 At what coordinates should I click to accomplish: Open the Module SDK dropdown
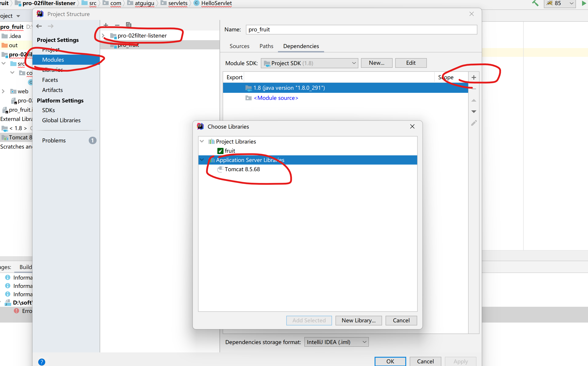click(x=309, y=63)
